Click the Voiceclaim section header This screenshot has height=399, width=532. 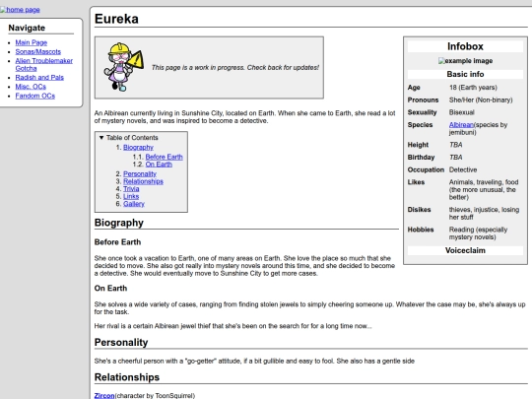[x=465, y=250]
